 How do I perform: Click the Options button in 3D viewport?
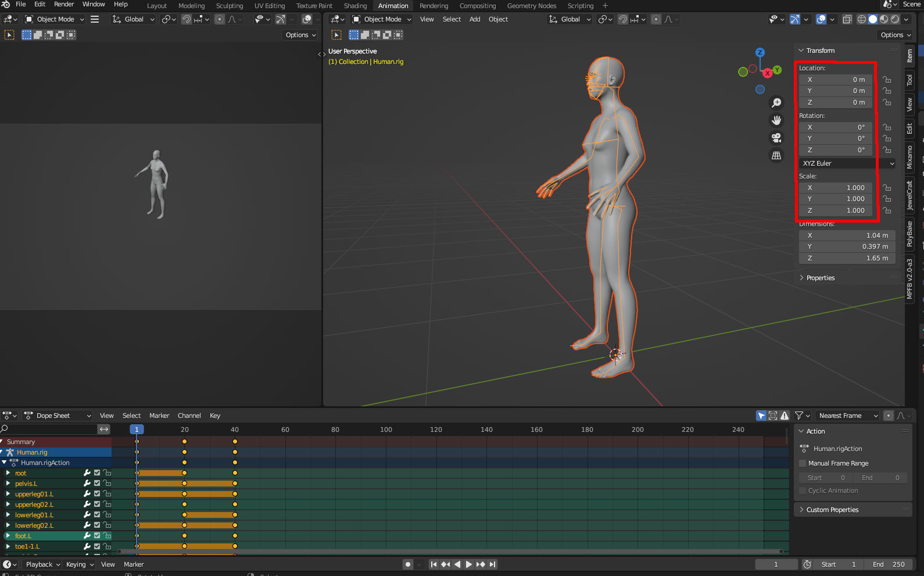click(x=896, y=35)
